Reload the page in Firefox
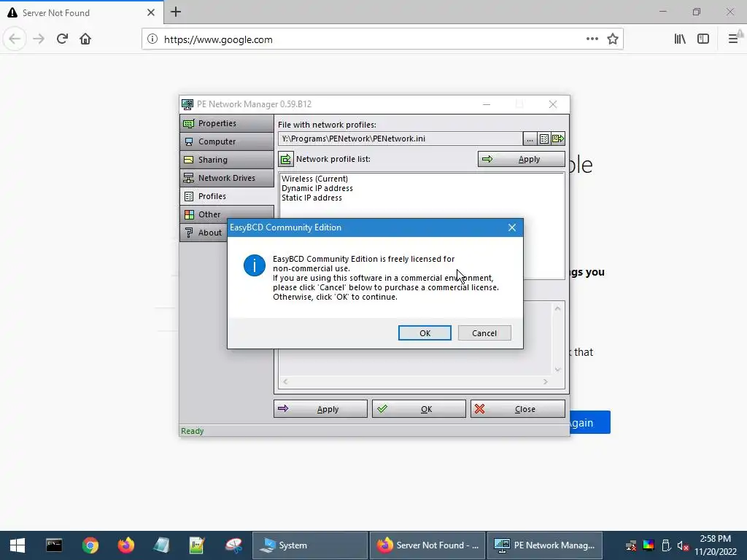This screenshot has height=560, width=747. pos(62,39)
